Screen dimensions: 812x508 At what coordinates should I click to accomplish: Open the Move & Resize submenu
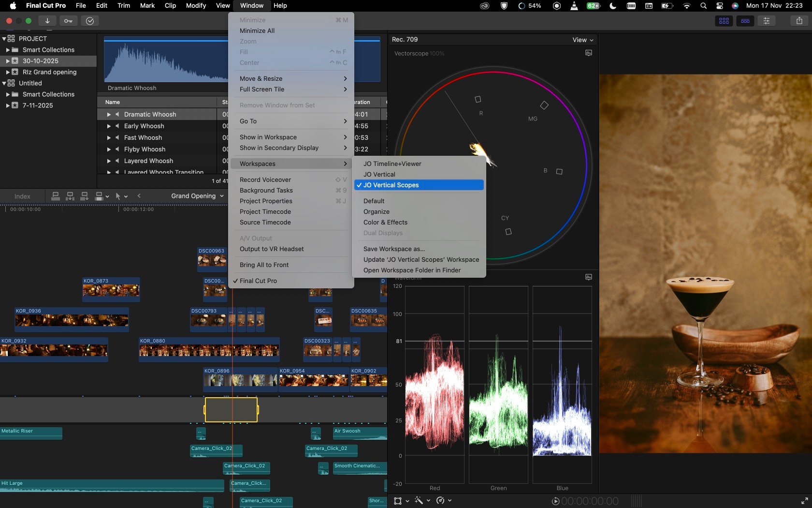291,78
